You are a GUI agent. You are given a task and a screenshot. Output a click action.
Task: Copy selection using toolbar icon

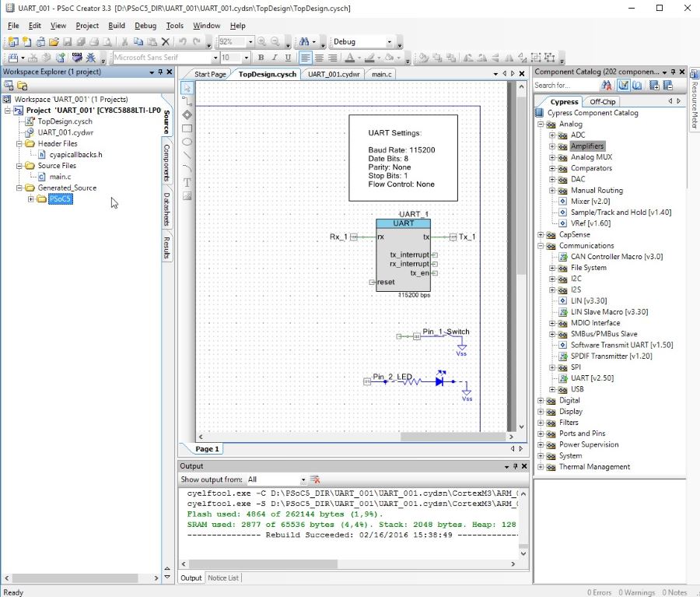[138, 42]
